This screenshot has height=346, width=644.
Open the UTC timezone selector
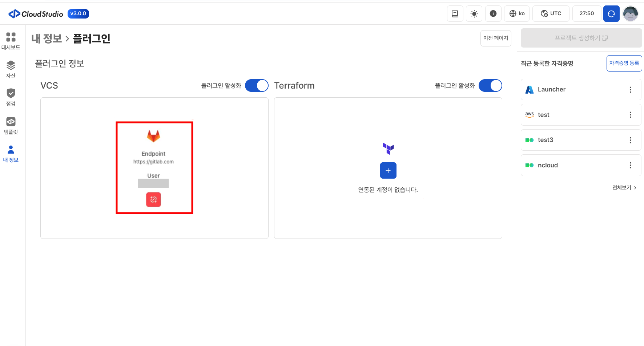(551, 14)
